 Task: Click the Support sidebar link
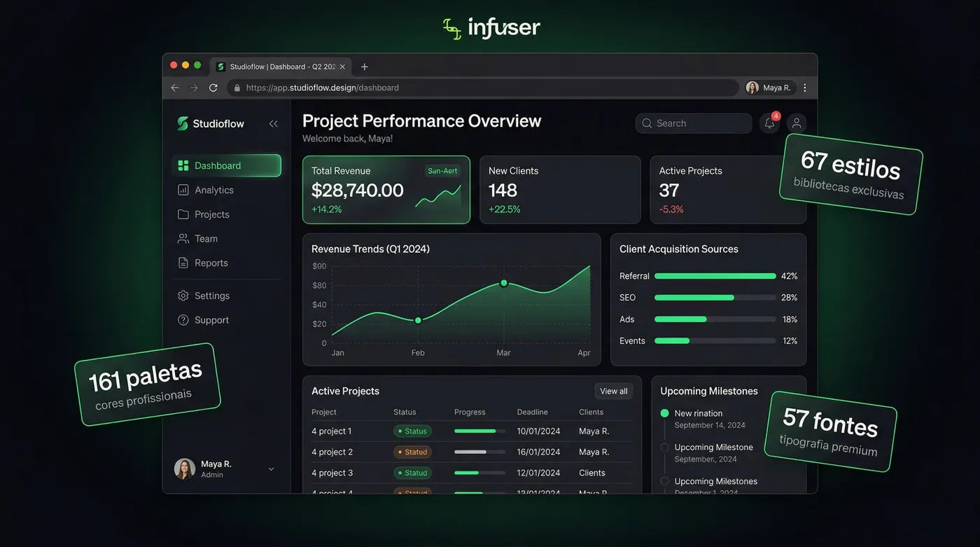(211, 320)
